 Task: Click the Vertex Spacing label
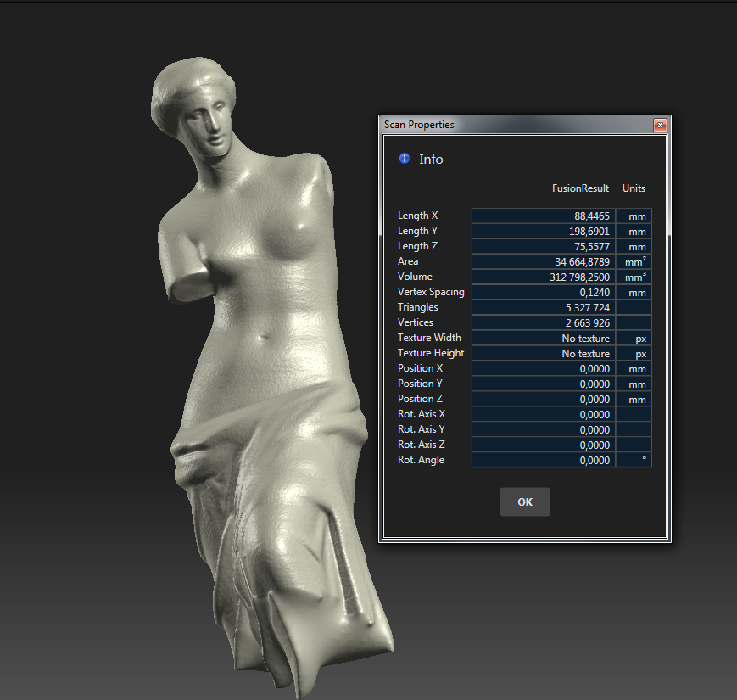[x=431, y=292]
